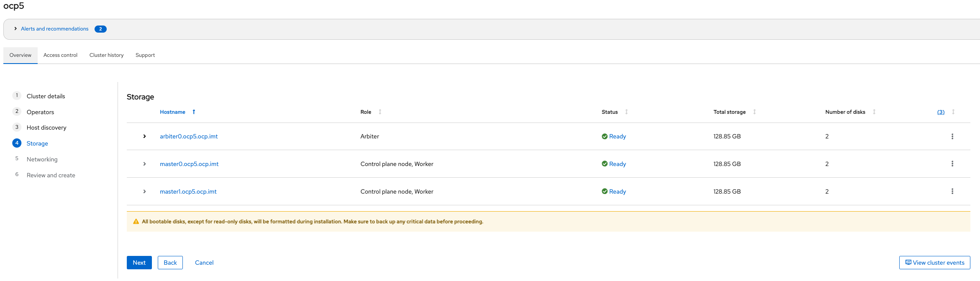Viewport: 980px width, 281px height.
Task: Toggle Hostname sort direction arrow
Action: 194,112
